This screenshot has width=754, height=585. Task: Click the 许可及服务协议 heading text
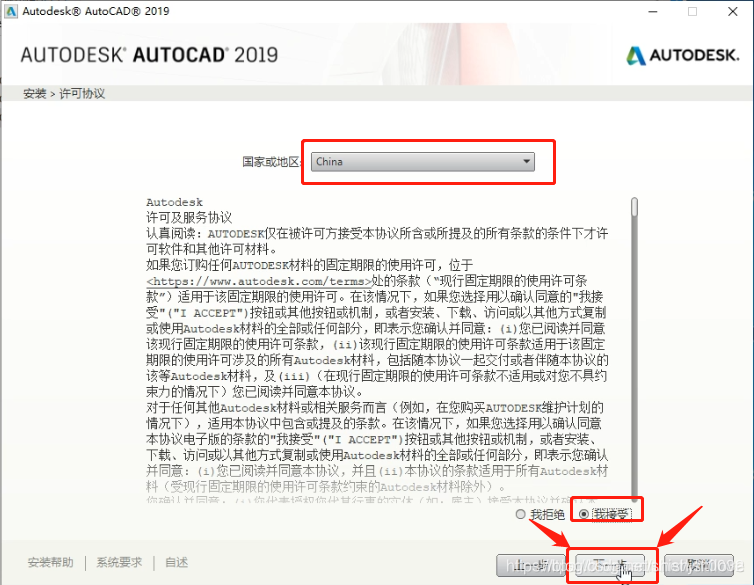(189, 218)
